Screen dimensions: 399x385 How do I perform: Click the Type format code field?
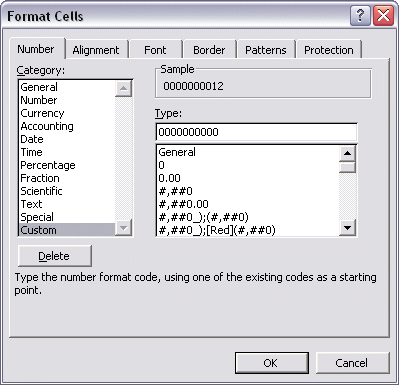(256, 132)
